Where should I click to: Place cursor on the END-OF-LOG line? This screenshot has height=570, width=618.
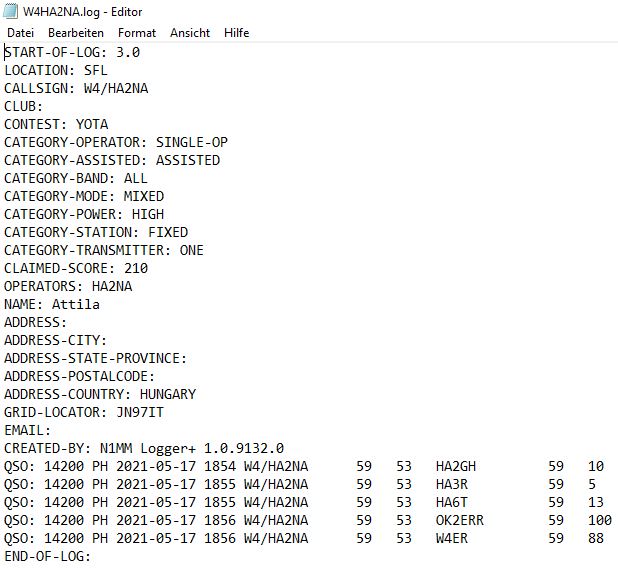pyautogui.click(x=47, y=556)
